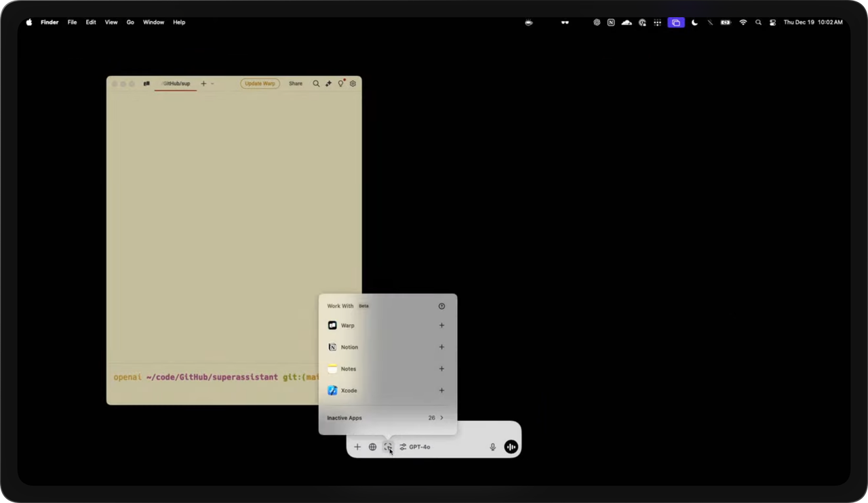Open the Wi-Fi menu

coord(743,22)
